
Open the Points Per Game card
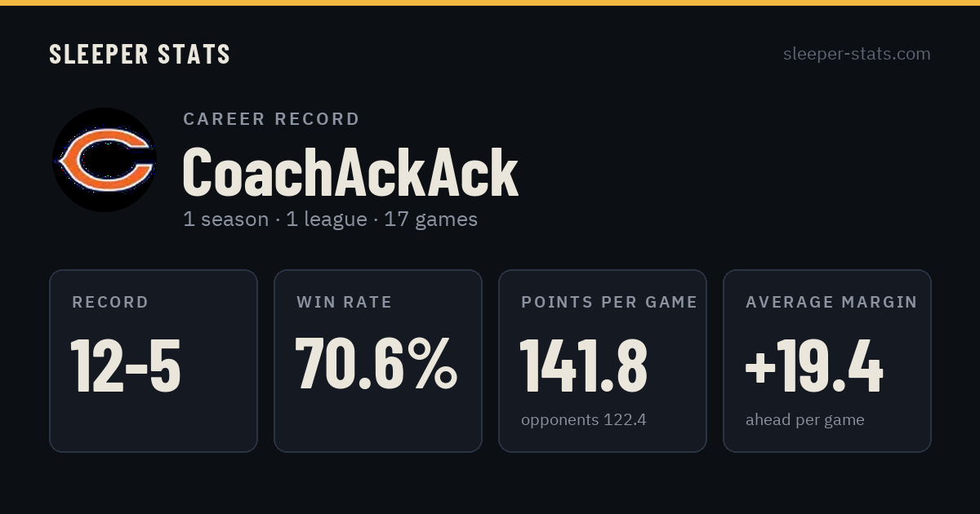[603, 361]
